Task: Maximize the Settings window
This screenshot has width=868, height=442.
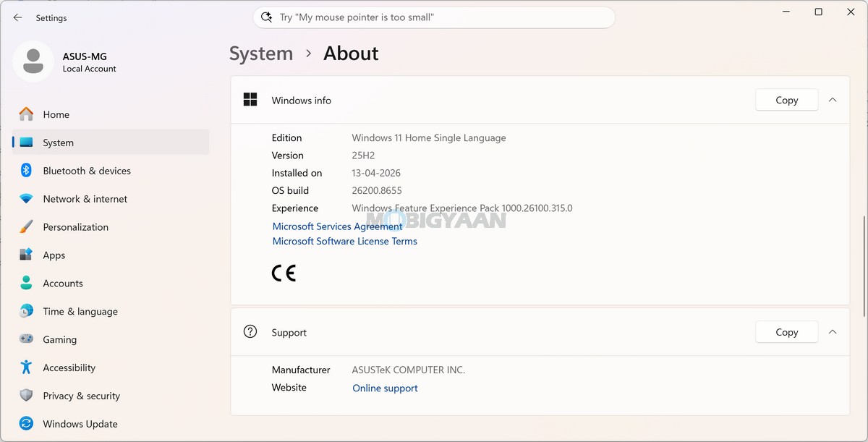Action: tap(818, 12)
